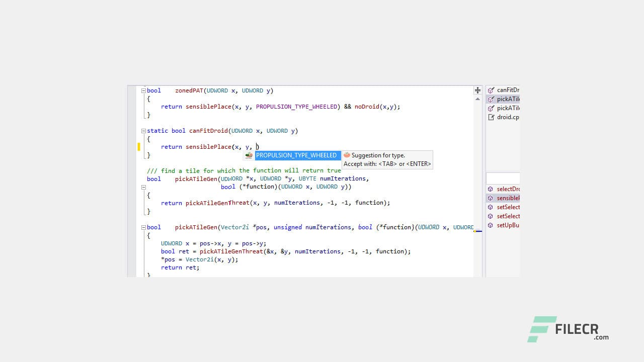
Task: Click the cube icon next to sensibleP item
Action: pyautogui.click(x=491, y=198)
